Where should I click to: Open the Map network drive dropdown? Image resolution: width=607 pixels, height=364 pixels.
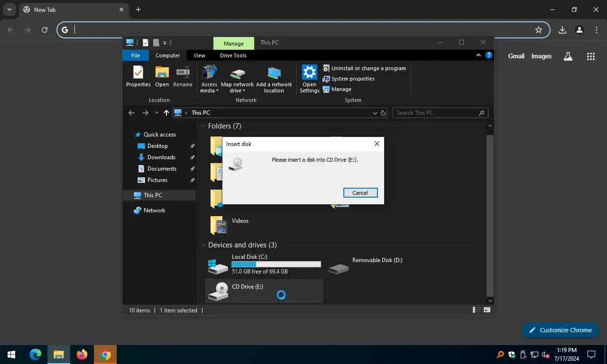(x=238, y=79)
